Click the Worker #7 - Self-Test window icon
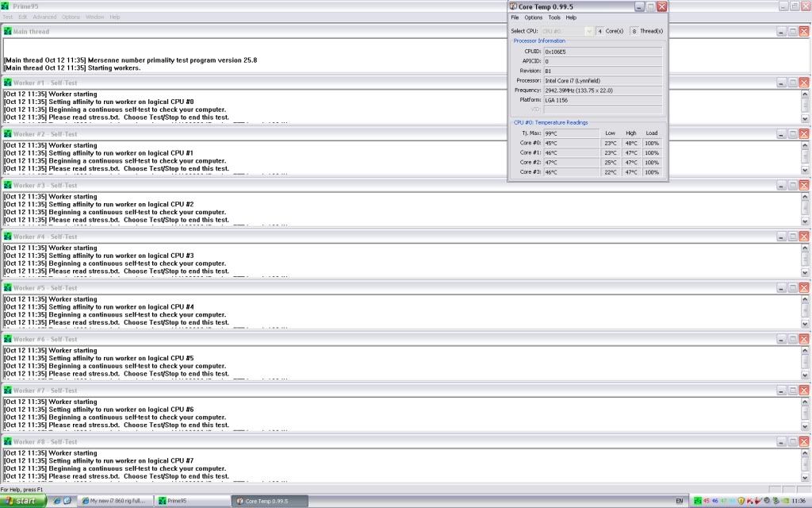 tap(7, 391)
